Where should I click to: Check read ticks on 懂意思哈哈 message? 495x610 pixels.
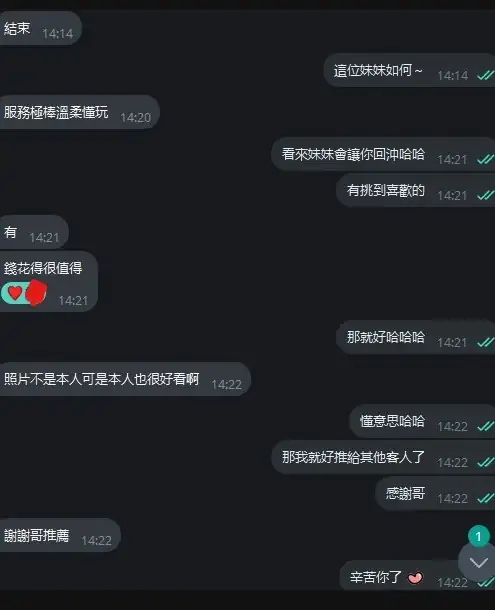click(486, 426)
